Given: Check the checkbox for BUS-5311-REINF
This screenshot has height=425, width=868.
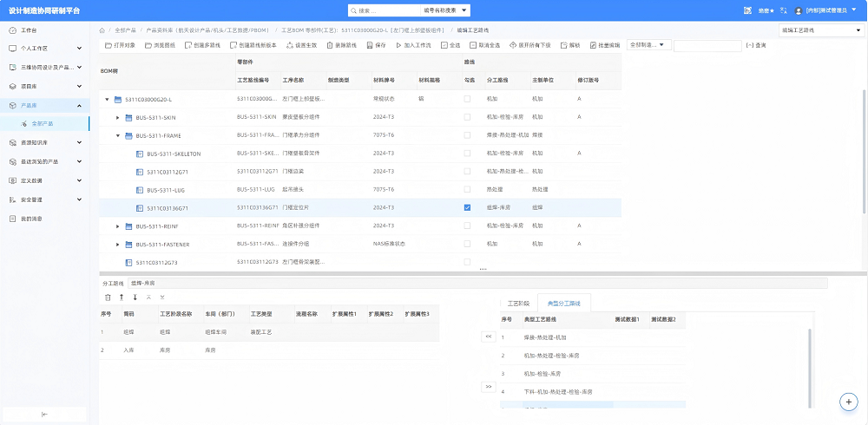Looking at the screenshot, I should [x=467, y=226].
